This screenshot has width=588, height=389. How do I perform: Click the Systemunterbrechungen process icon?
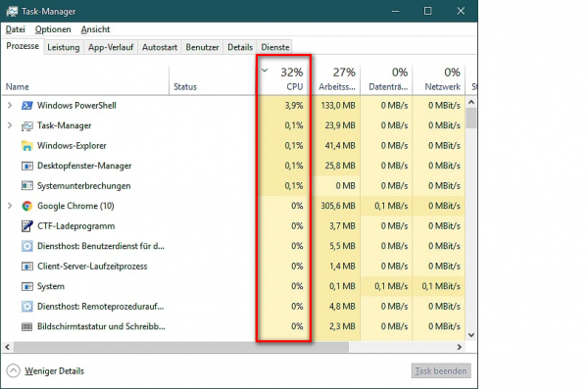pos(27,186)
